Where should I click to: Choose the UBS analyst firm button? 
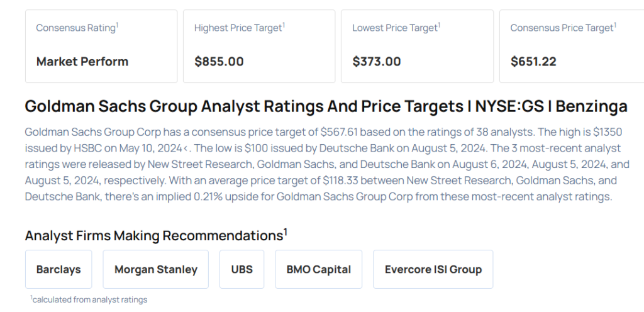(241, 269)
